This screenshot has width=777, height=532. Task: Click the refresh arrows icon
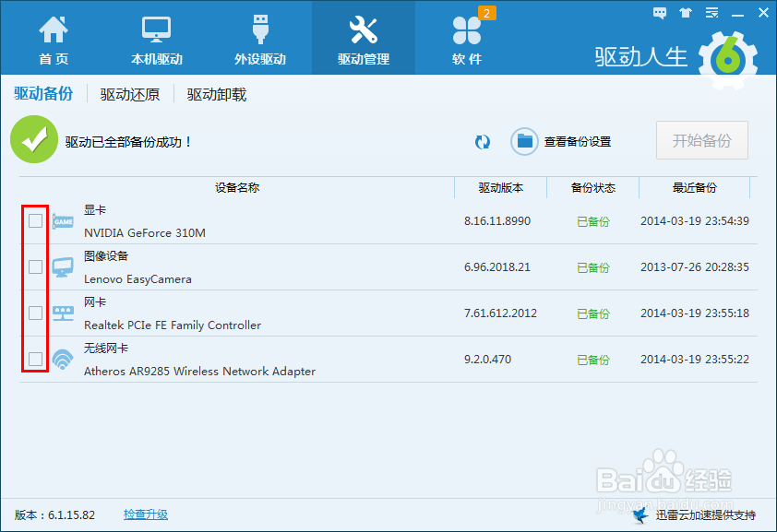[482, 142]
